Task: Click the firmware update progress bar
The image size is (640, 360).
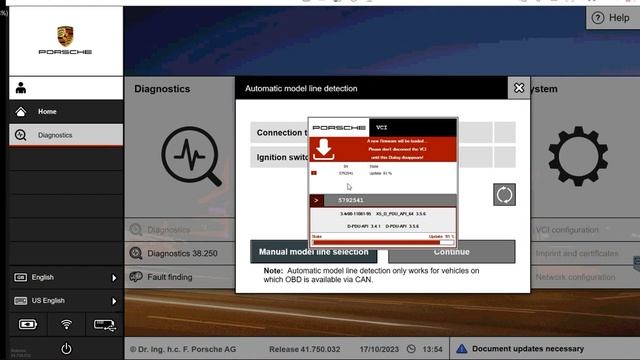Action: point(383,242)
